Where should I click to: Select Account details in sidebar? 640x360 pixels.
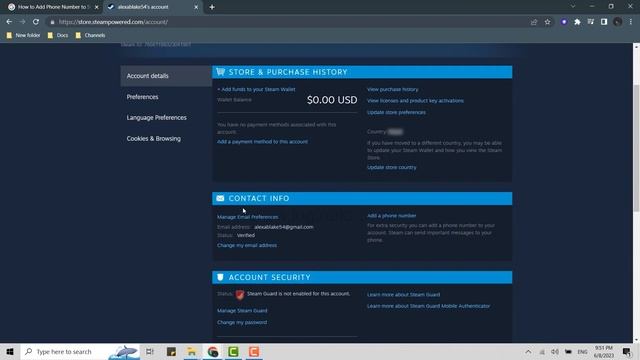[x=166, y=76]
